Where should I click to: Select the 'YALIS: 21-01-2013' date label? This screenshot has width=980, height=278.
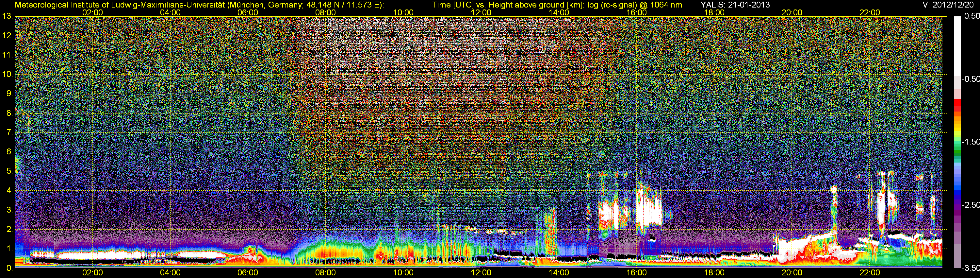coord(735,5)
